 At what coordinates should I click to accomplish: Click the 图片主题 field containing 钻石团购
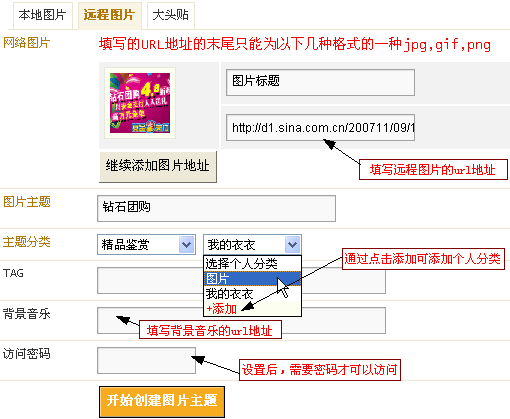(216, 208)
